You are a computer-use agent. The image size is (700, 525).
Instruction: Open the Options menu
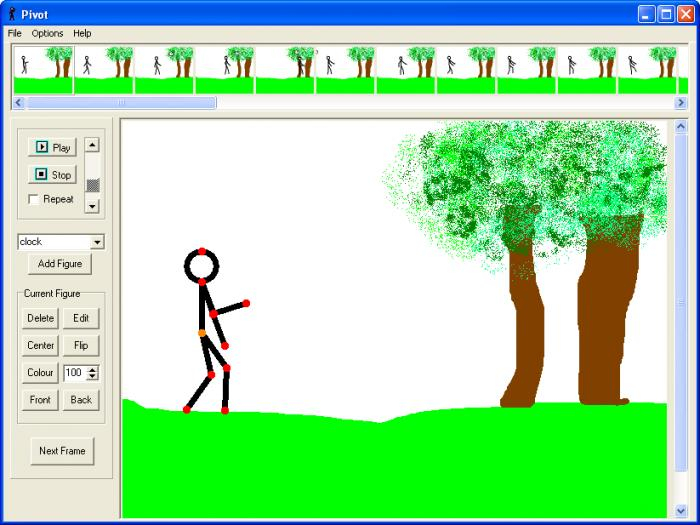(47, 33)
